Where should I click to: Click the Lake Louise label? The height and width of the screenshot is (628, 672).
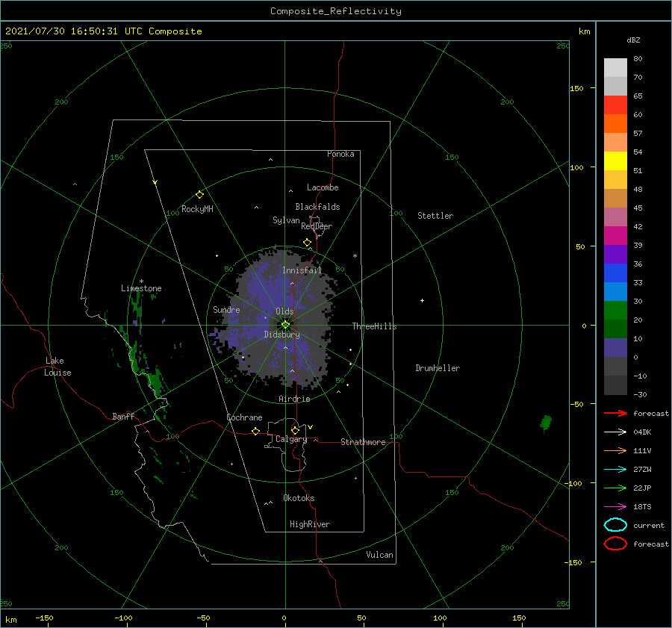pos(57,367)
